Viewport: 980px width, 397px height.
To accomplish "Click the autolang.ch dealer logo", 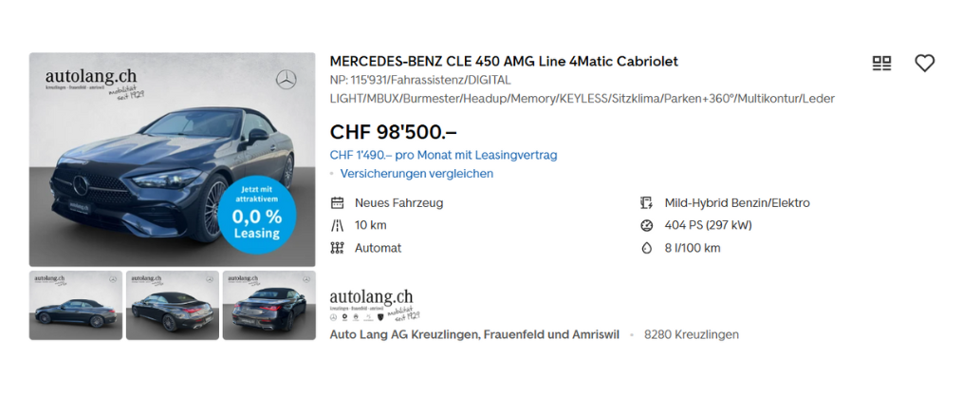I will pyautogui.click(x=375, y=306).
